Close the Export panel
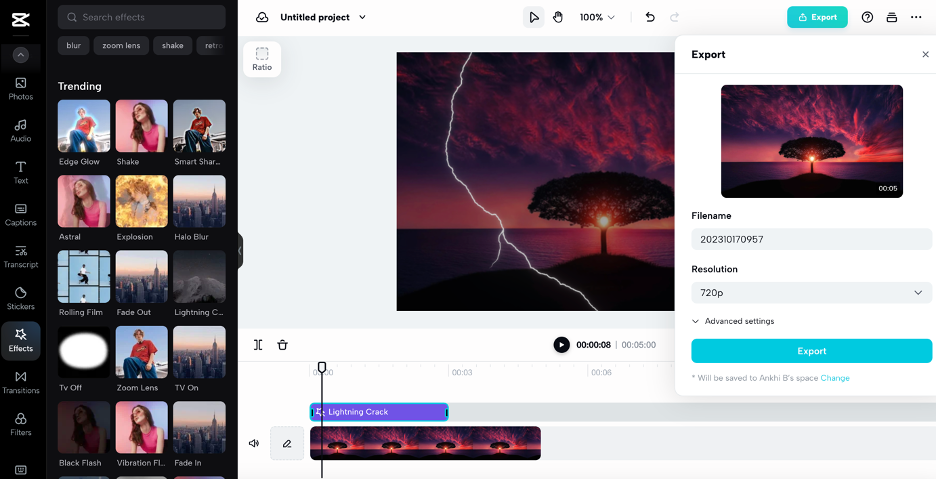Image resolution: width=936 pixels, height=480 pixels. click(925, 54)
